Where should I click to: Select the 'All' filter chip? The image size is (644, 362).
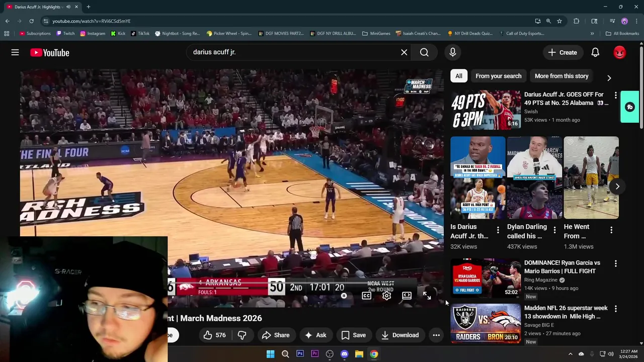(x=459, y=76)
